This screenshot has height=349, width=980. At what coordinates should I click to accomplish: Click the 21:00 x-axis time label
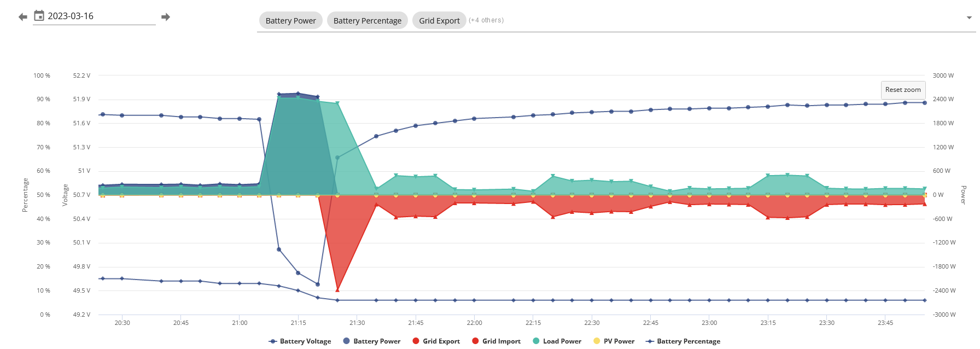coord(240,323)
